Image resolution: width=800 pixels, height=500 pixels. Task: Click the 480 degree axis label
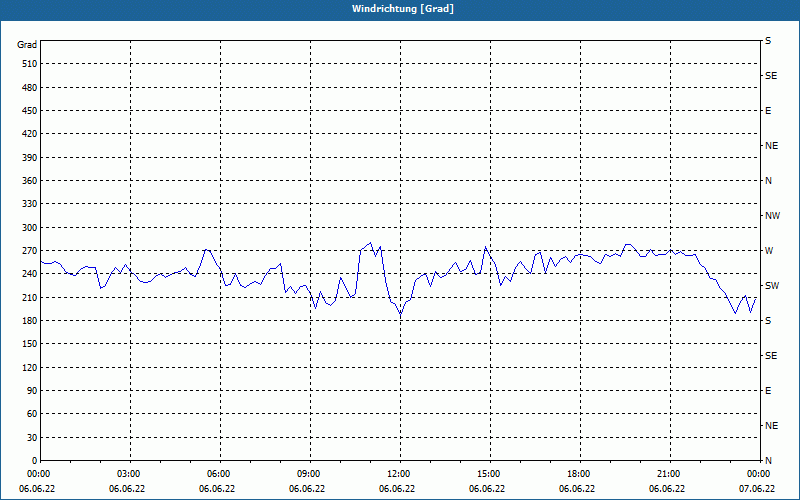pos(30,87)
